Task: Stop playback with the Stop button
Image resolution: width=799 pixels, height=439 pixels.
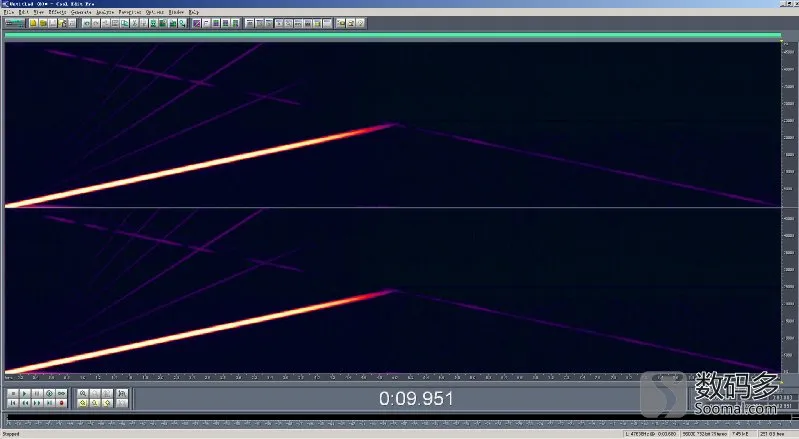Action: (13, 393)
